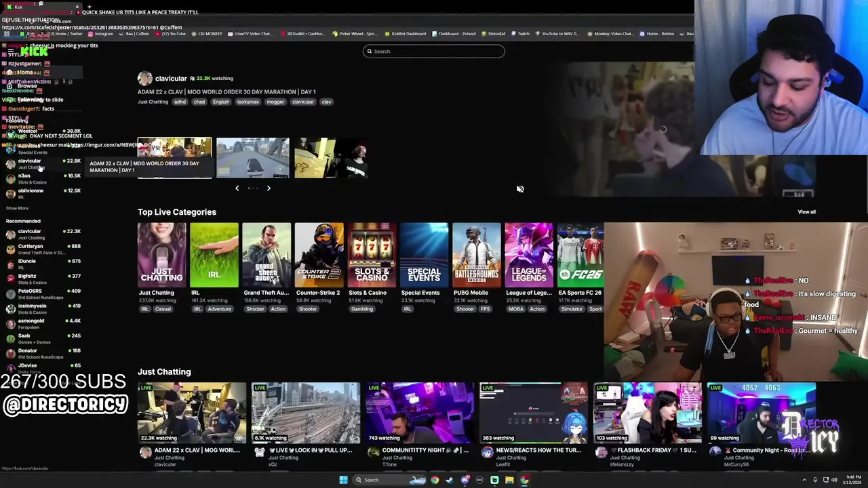Open File Explorer from the taskbar
868x488 pixels.
pos(509,480)
